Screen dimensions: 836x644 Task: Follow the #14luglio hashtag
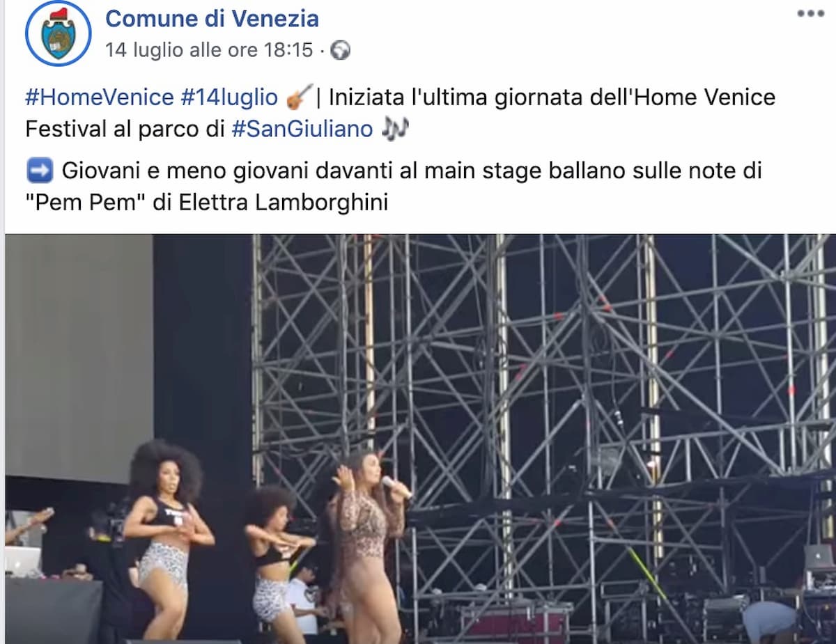(229, 97)
